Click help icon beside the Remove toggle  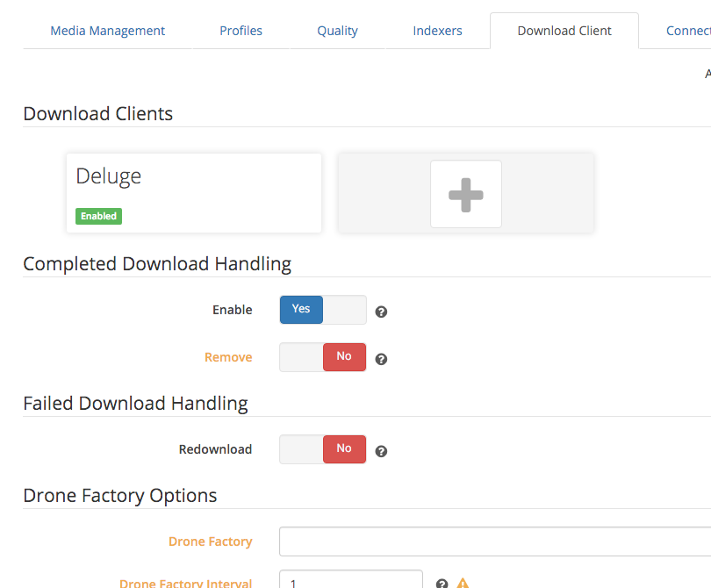(381, 359)
